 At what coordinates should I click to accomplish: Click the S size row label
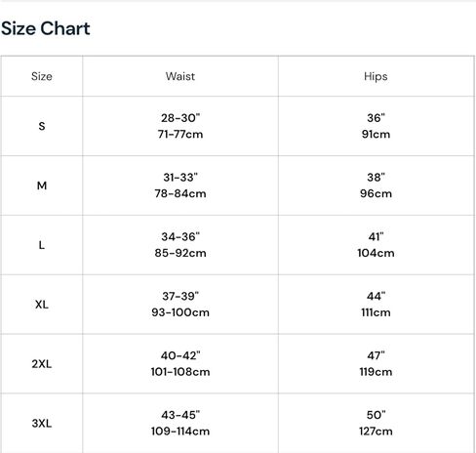click(x=42, y=126)
